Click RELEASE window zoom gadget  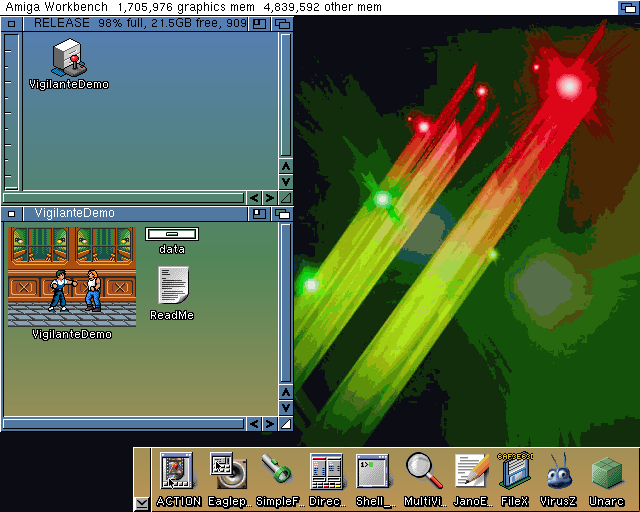[x=259, y=24]
